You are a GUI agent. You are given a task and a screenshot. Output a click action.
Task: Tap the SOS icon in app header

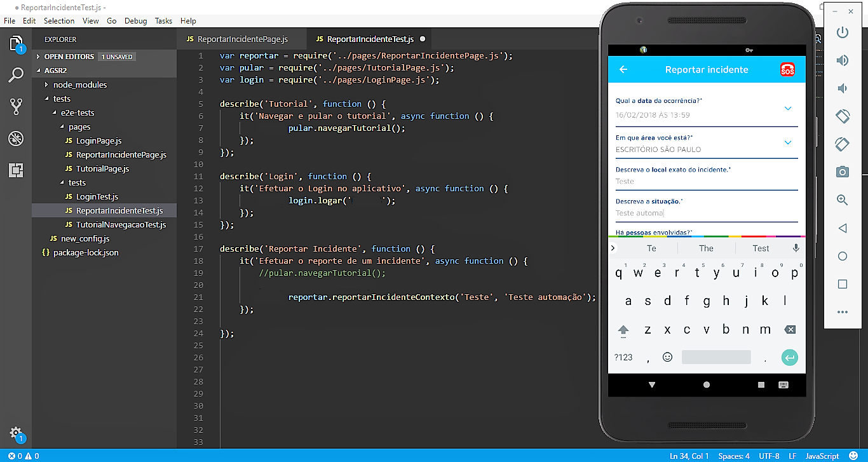tap(787, 70)
